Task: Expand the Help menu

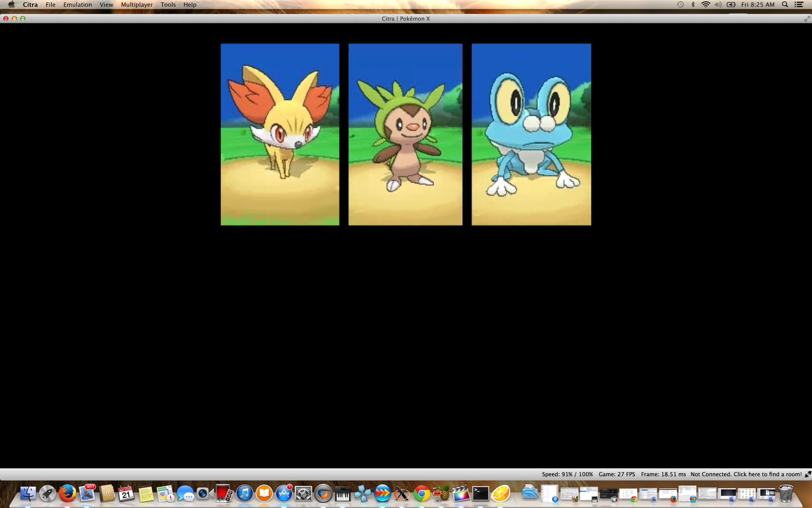Action: click(x=190, y=5)
